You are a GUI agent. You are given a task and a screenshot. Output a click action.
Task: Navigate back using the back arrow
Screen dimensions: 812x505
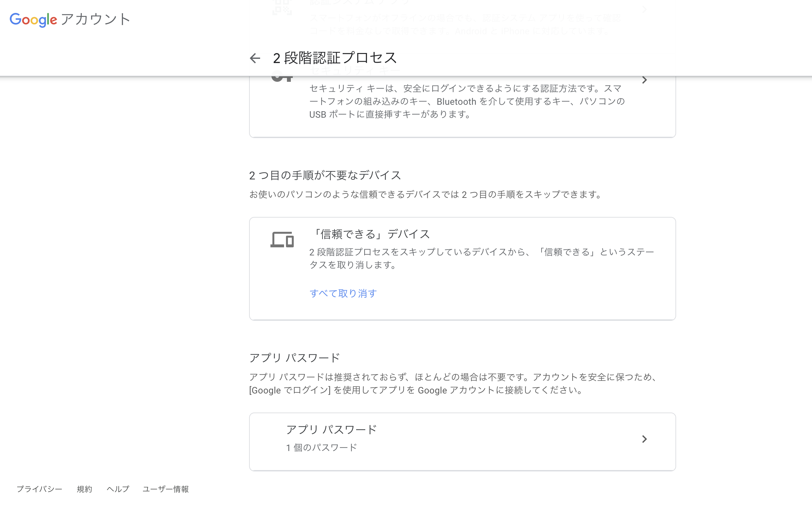click(x=255, y=58)
